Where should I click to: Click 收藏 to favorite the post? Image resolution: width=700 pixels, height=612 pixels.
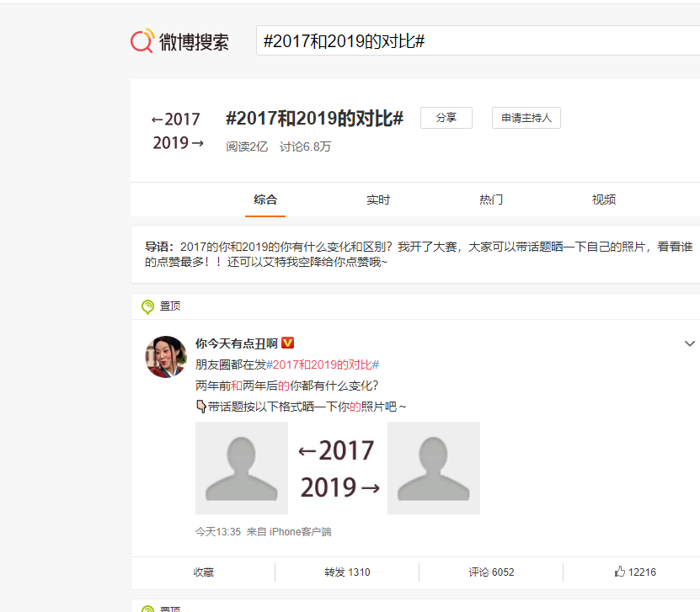tap(203, 572)
